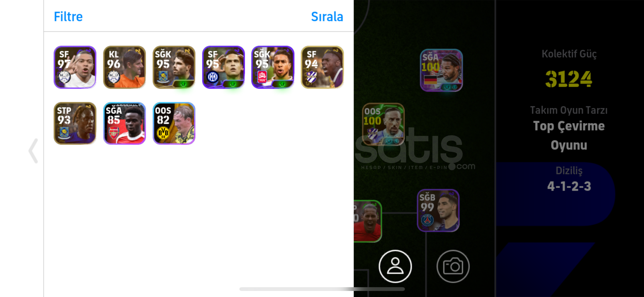This screenshot has width=644, height=297.
Task: Select the STP 93 player card
Action: (75, 123)
